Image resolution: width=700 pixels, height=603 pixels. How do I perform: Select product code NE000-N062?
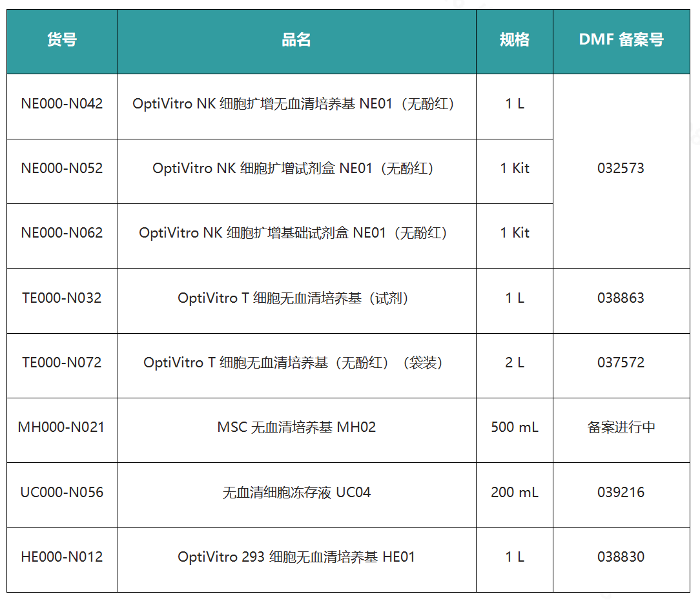coord(62,234)
